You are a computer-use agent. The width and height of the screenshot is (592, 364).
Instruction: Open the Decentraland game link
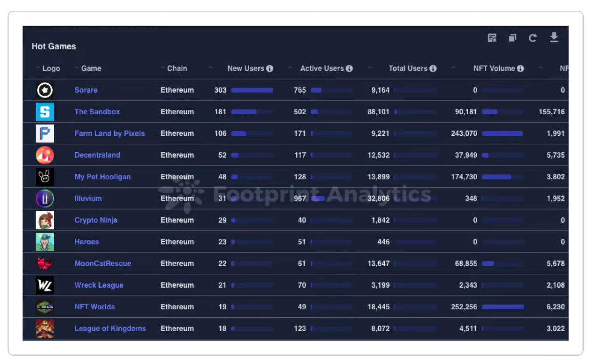click(x=97, y=155)
